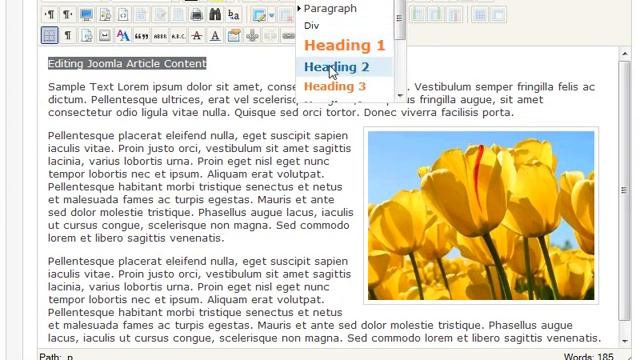This screenshot has width=640, height=360.
Task: Apply Heading 2 format
Action: coord(344,67)
